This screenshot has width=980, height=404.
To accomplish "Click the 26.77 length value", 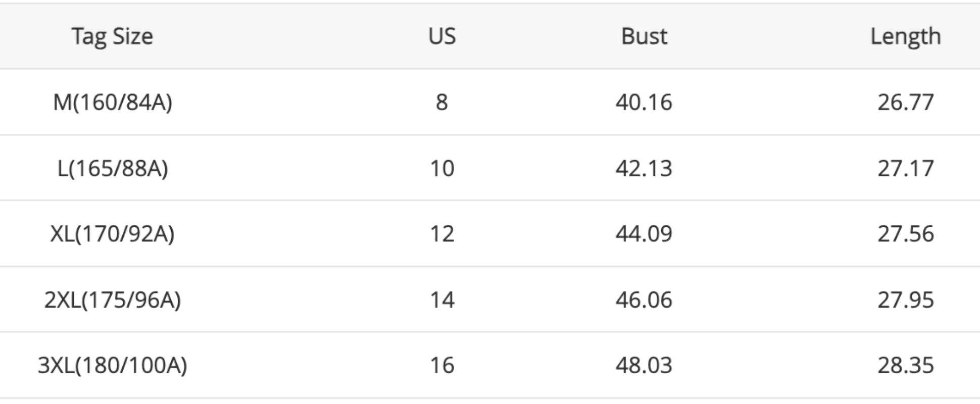I will point(905,103).
